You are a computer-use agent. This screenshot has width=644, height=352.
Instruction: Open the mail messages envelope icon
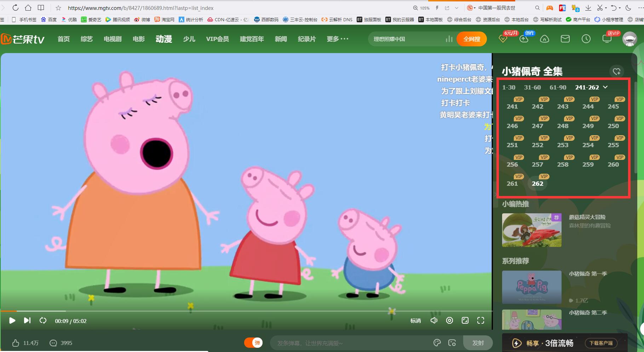pos(565,39)
